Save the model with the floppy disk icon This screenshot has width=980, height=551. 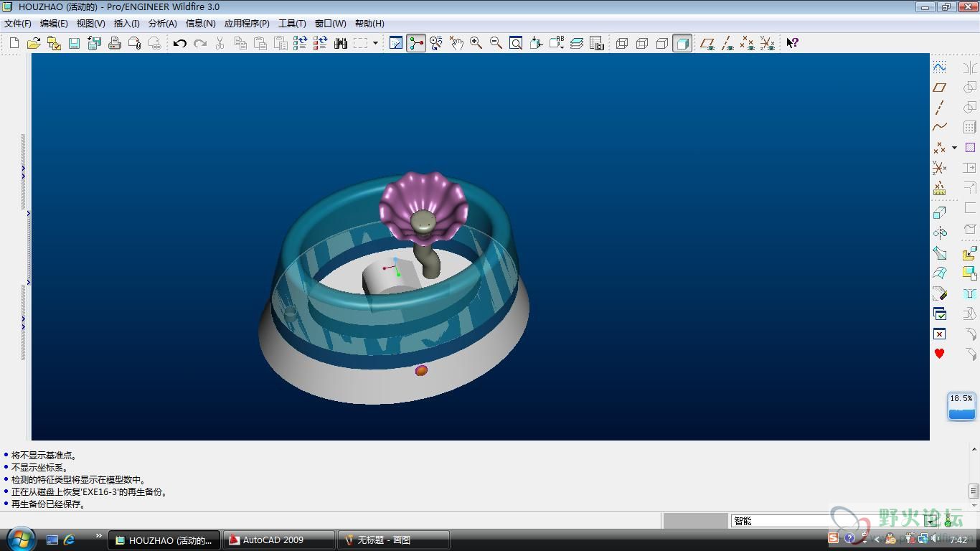point(74,43)
